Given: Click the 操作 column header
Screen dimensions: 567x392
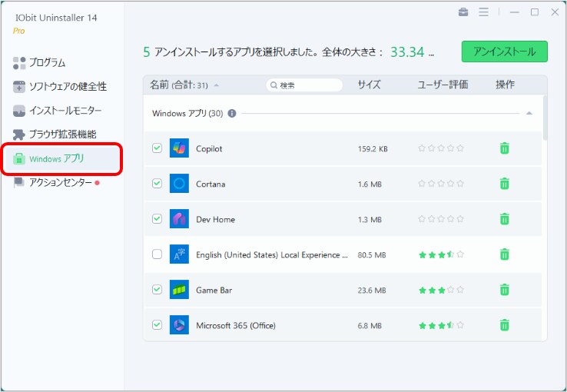Looking at the screenshot, I should [x=505, y=85].
